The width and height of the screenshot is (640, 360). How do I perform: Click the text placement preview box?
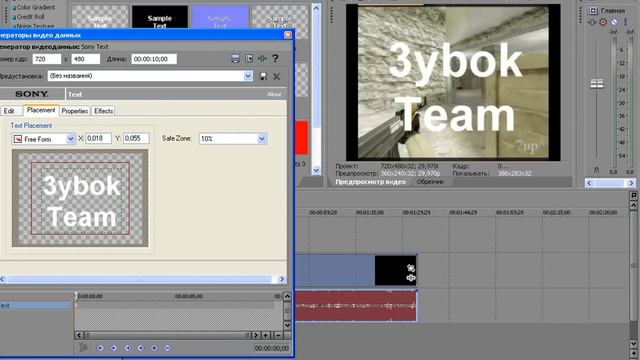[80, 198]
